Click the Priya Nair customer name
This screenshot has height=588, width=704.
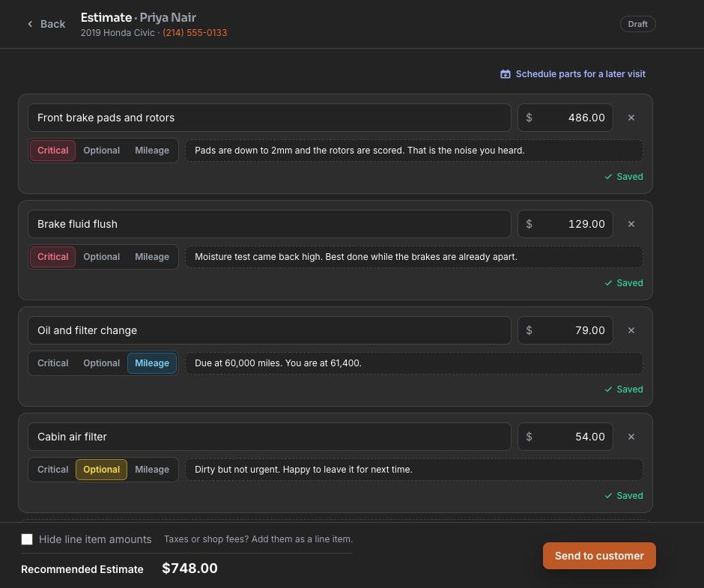(168, 17)
